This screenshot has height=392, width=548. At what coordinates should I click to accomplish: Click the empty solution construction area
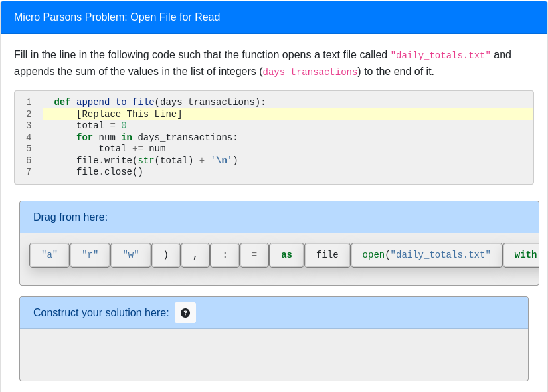pos(274,354)
